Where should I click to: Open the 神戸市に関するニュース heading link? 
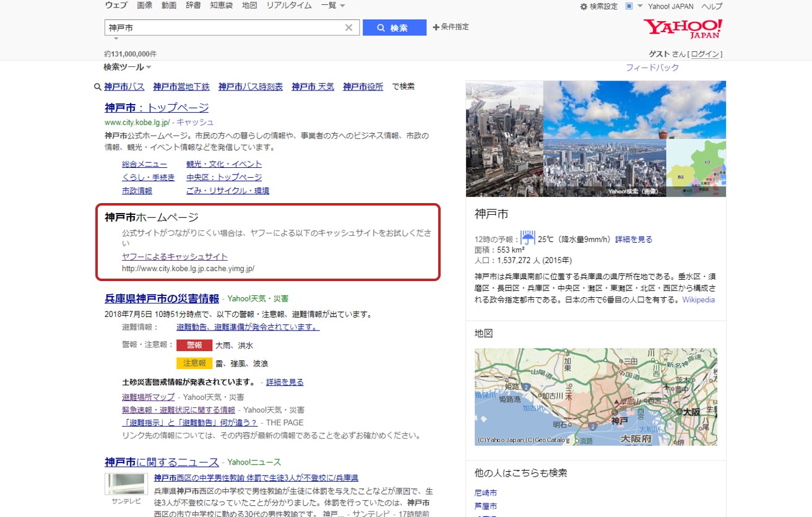[162, 463]
